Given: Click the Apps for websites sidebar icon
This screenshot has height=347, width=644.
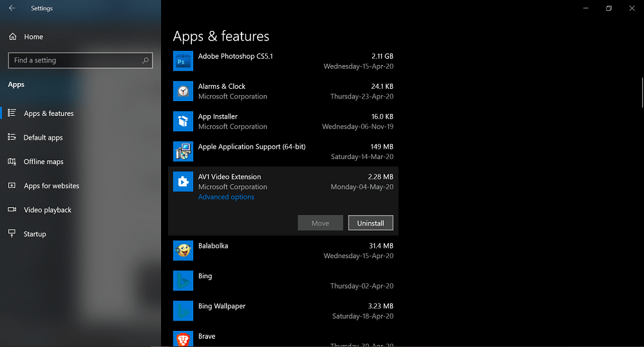Looking at the screenshot, I should [x=12, y=185].
